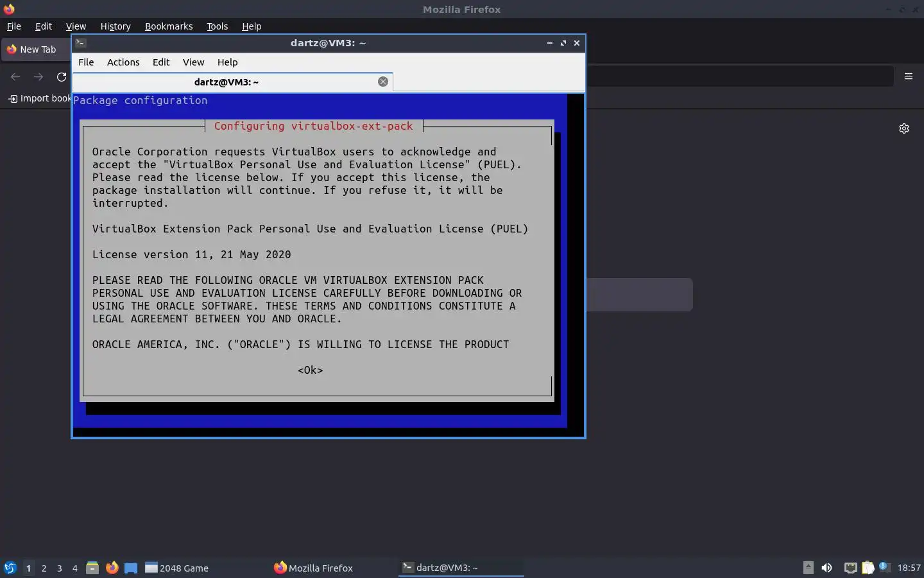Open network status tray icon
This screenshot has width=924, height=578.
(x=850, y=568)
